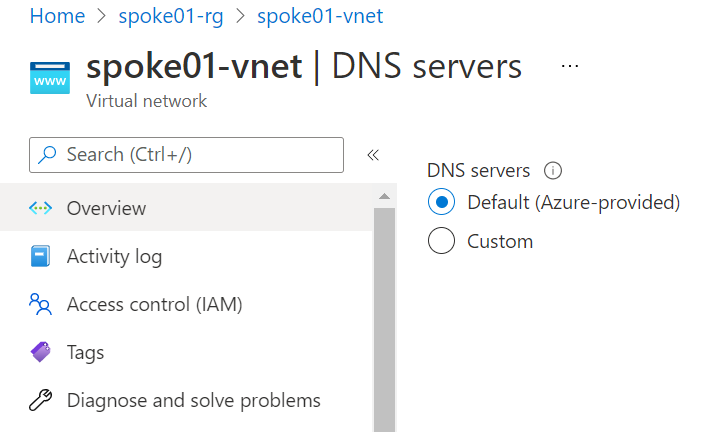The width and height of the screenshot is (726, 432).
Task: Click the 'Virtual network' subtitle text
Action: 146,101
